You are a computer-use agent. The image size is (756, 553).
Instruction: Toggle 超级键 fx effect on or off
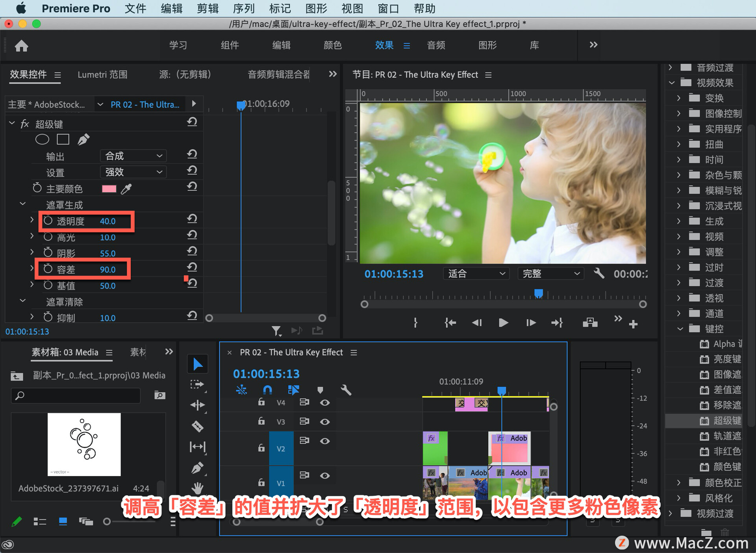pos(25,124)
